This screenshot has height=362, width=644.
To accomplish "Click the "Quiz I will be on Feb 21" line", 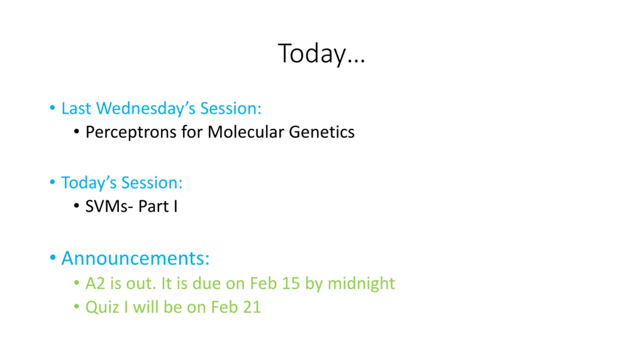I will pos(173,307).
